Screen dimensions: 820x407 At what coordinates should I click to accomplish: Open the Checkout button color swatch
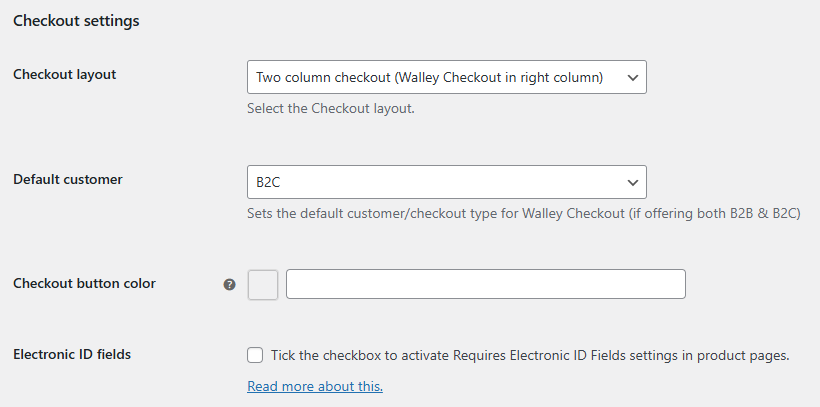click(263, 285)
